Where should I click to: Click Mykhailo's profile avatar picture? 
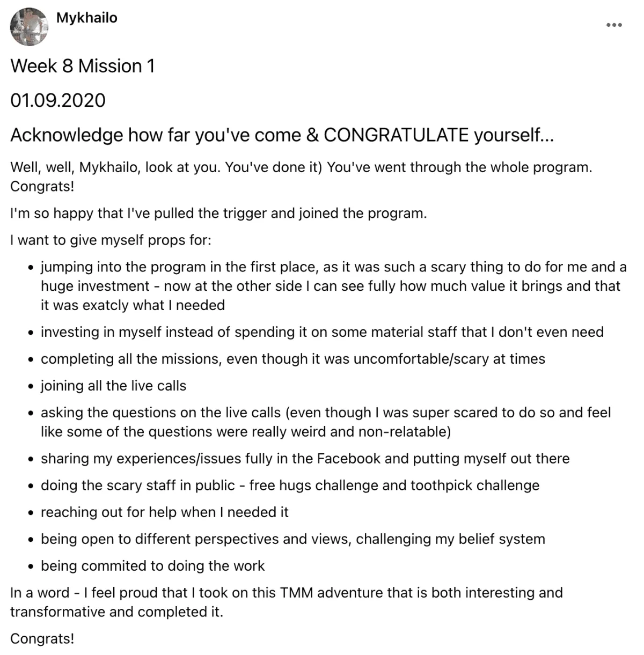coord(30,26)
